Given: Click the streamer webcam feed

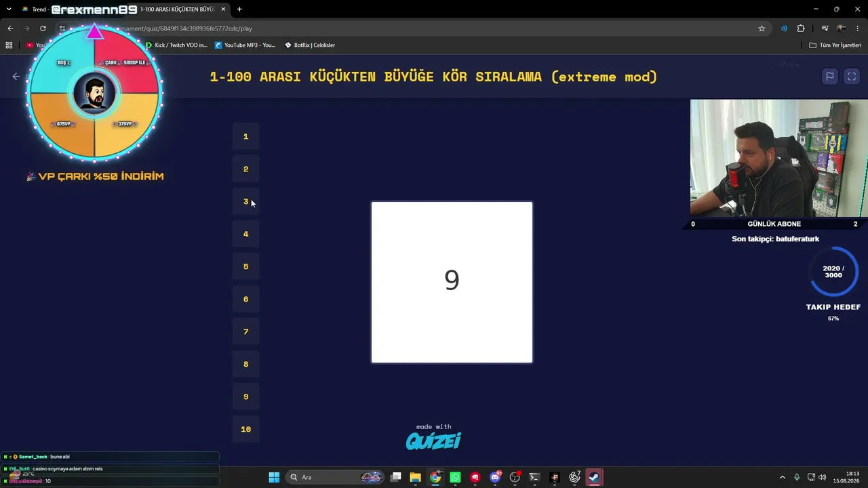Looking at the screenshot, I should click(779, 158).
